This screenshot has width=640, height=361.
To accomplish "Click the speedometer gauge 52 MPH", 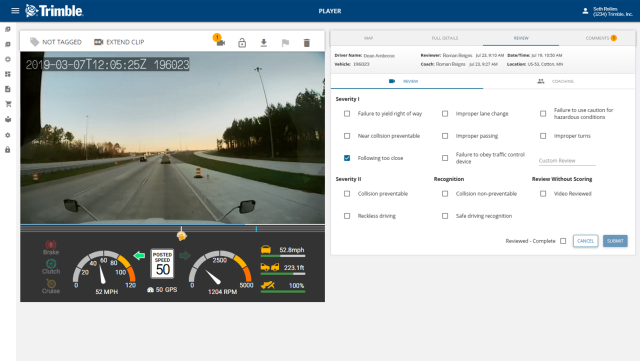I will point(104,272).
